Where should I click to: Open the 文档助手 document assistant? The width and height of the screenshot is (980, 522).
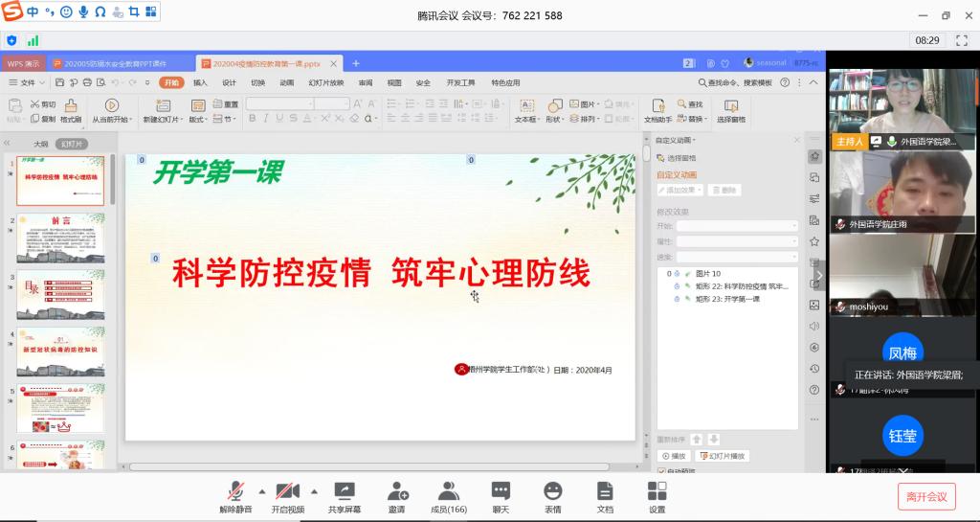(658, 111)
